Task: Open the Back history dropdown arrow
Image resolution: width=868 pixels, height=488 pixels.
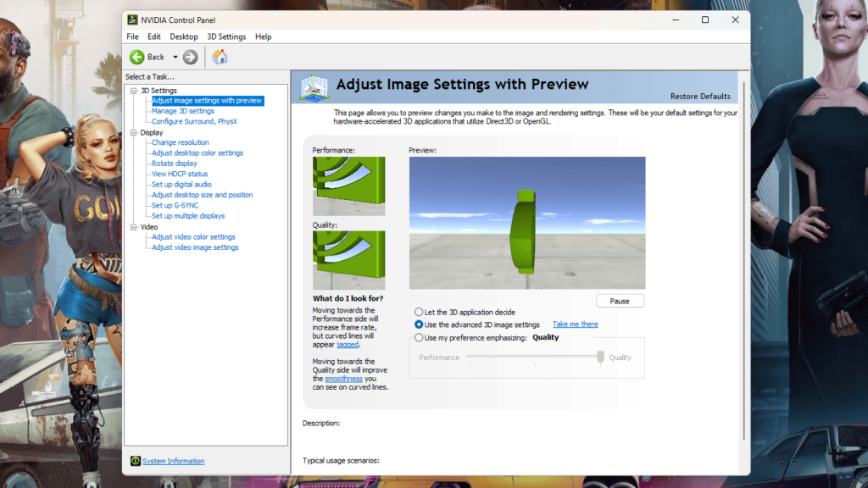Action: point(175,57)
